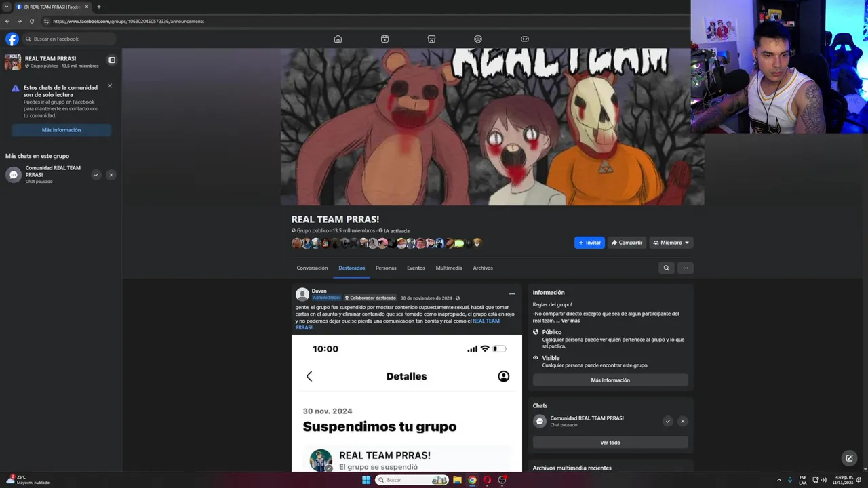Open the browser tab list dropdown
868x488 pixels.
coord(6,7)
